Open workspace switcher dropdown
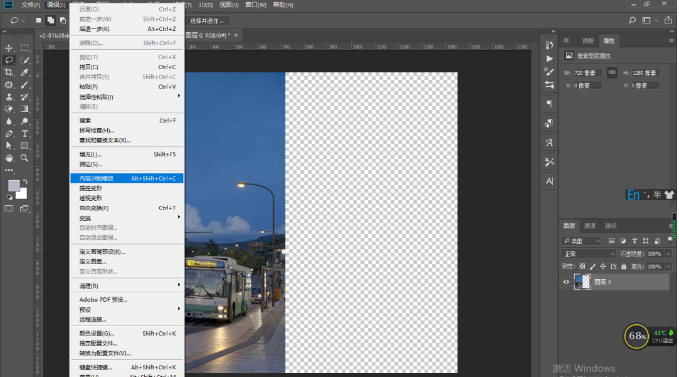679x377 pixels. tap(649, 20)
